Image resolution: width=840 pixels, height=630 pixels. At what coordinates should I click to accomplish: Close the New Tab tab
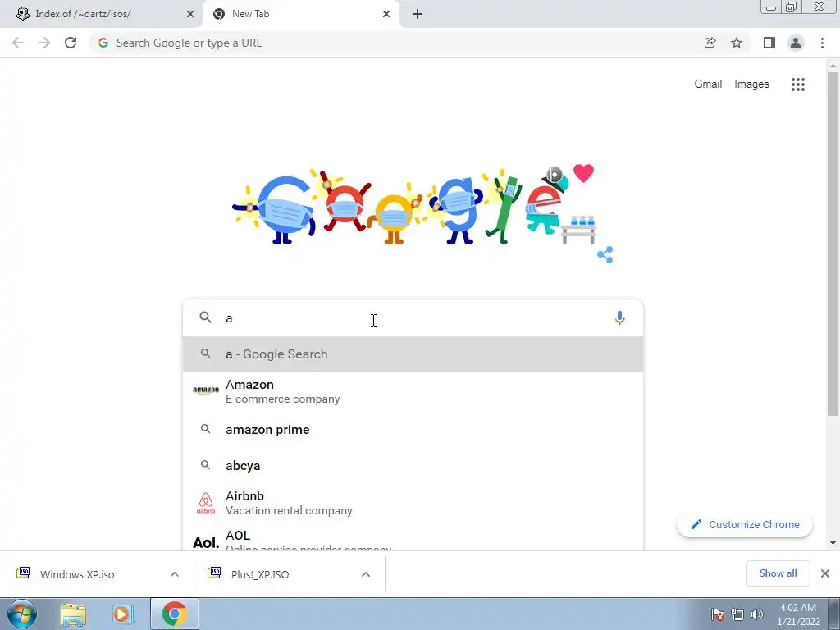pyautogui.click(x=386, y=14)
